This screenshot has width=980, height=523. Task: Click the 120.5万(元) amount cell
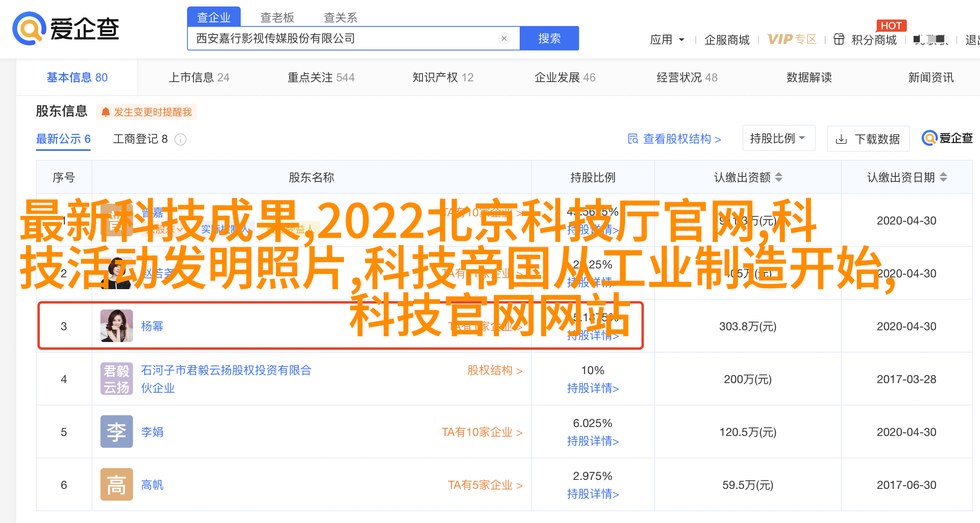pos(748,432)
